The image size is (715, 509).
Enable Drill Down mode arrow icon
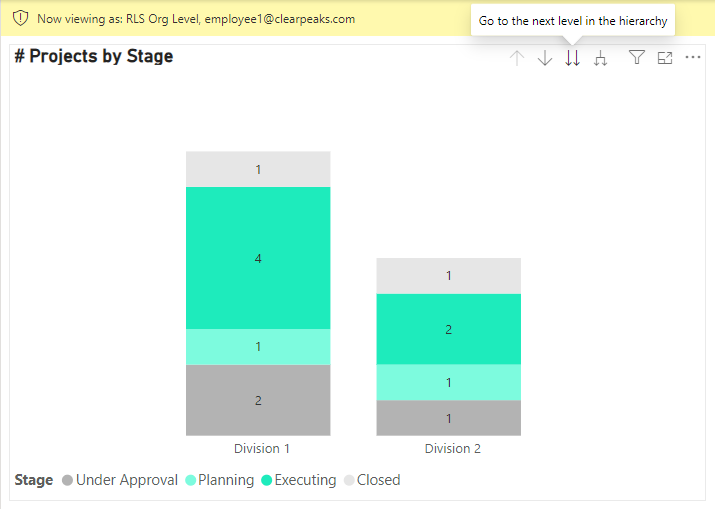pyautogui.click(x=545, y=58)
